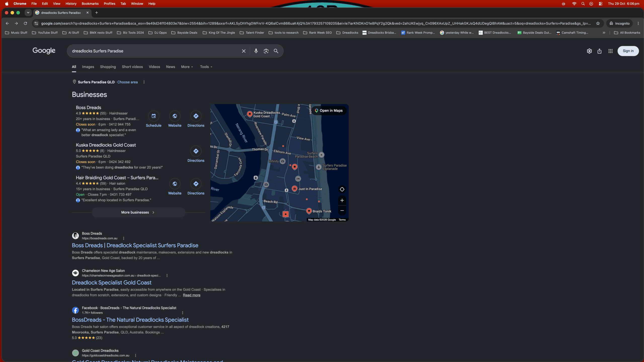Screen dimensions: 644x362
Task: Start voice search with the microphone icon
Action: click(x=256, y=51)
